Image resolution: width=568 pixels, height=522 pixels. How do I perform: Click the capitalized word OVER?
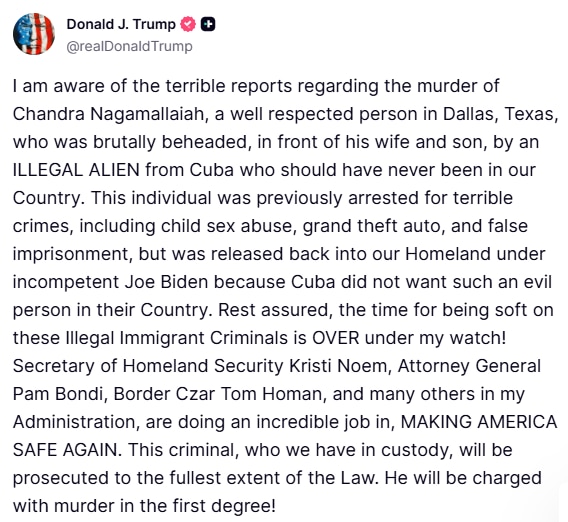point(336,338)
